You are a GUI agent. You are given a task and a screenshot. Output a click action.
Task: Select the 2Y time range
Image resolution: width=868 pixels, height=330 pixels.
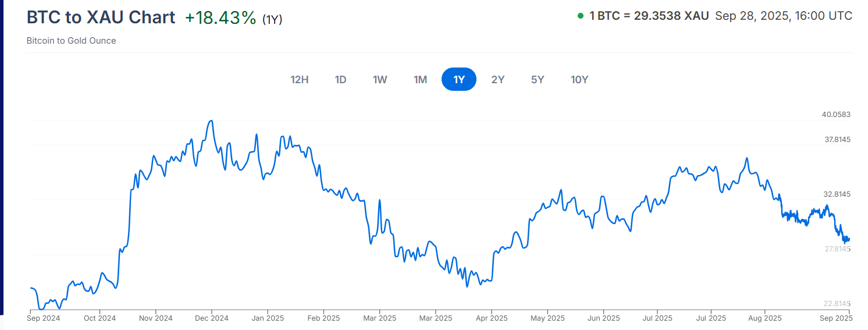coord(497,80)
